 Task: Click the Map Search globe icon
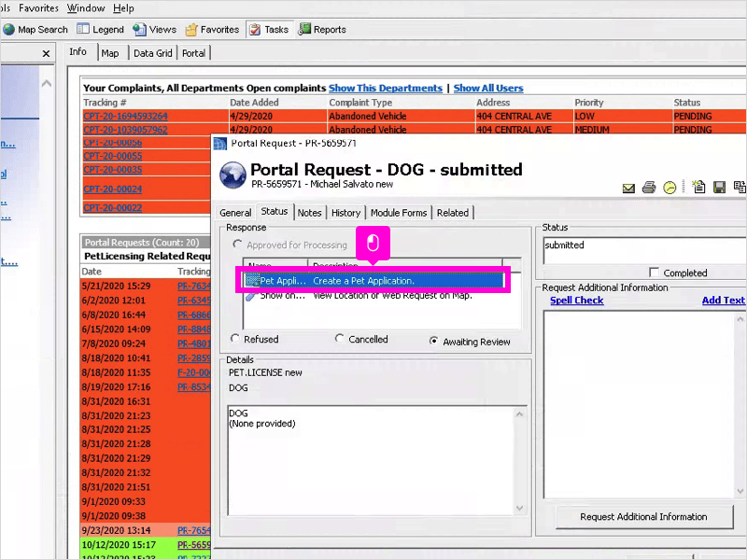(x=9, y=30)
